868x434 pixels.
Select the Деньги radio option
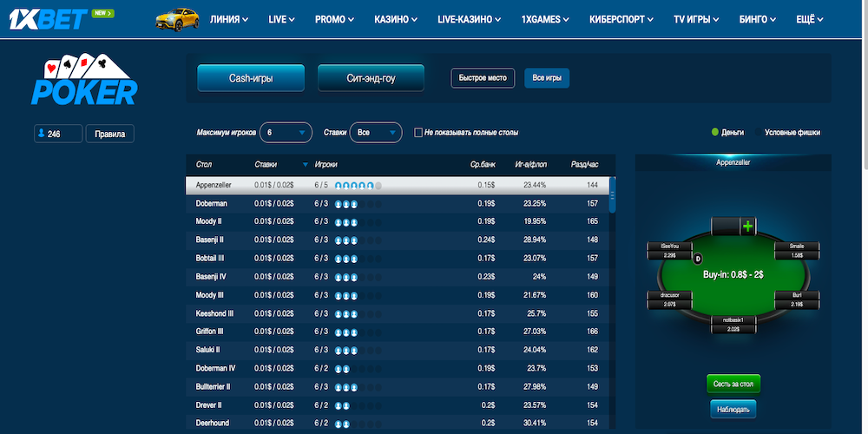click(x=715, y=133)
